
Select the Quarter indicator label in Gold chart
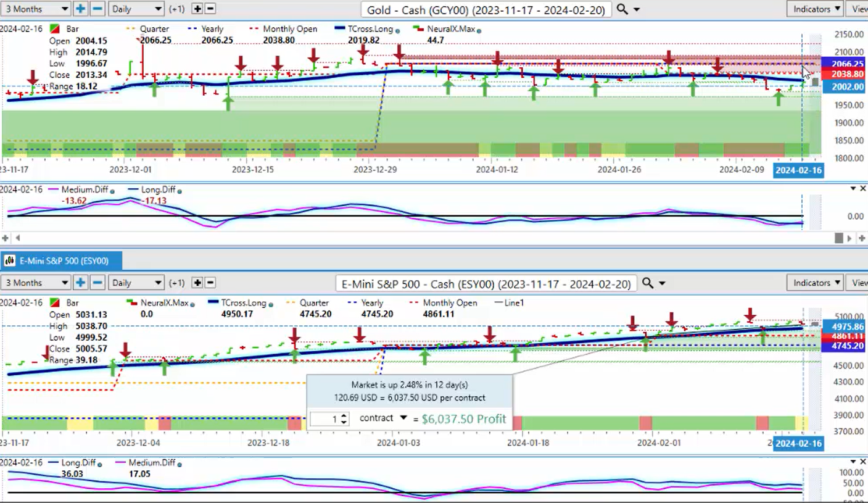(155, 29)
